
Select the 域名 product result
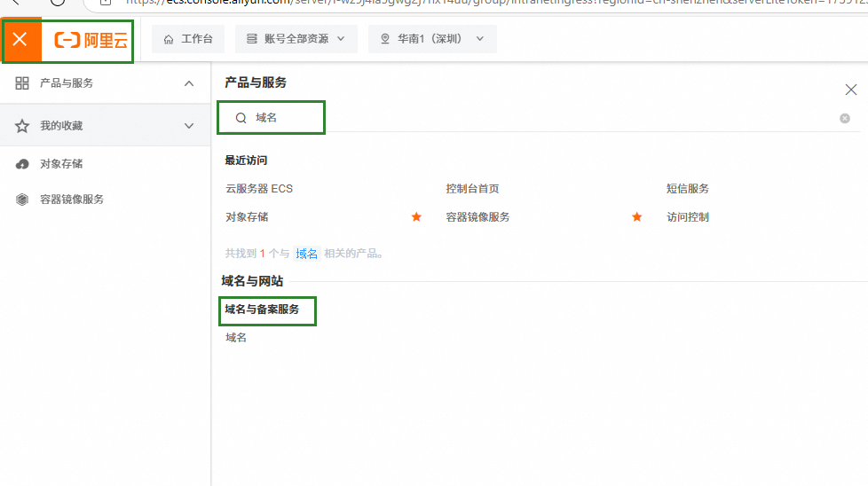pyautogui.click(x=236, y=338)
